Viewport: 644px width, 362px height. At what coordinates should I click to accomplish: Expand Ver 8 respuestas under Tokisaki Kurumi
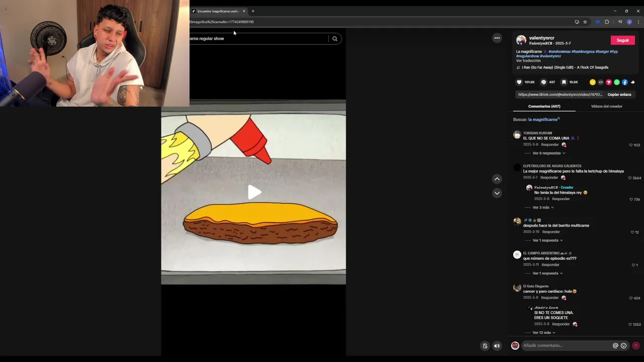(x=548, y=153)
